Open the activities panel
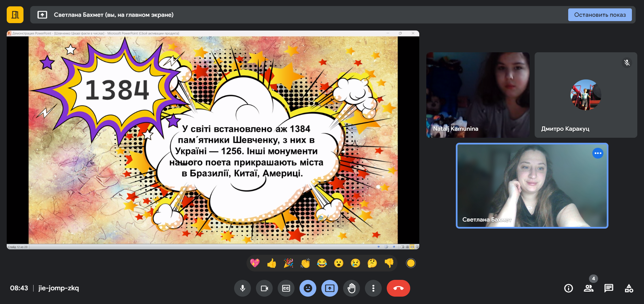644x304 pixels. coord(629,288)
